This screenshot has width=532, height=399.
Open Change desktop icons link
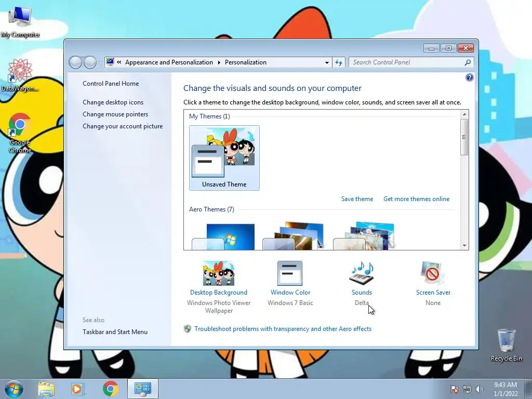click(x=113, y=102)
